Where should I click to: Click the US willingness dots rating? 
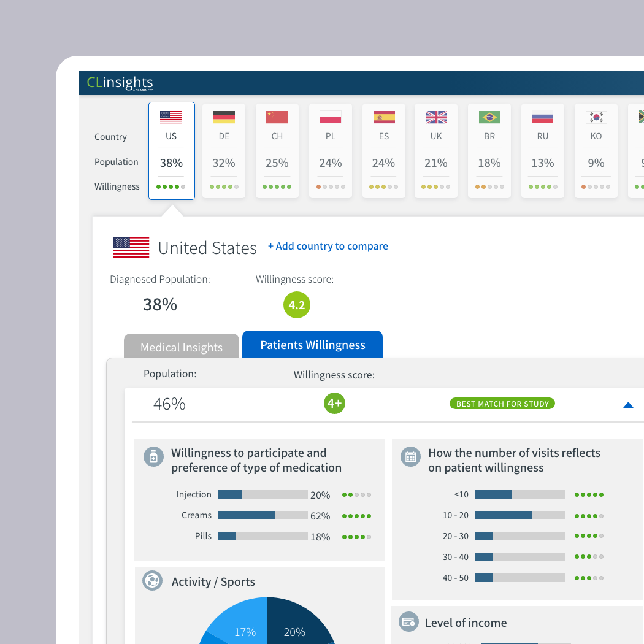(171, 187)
